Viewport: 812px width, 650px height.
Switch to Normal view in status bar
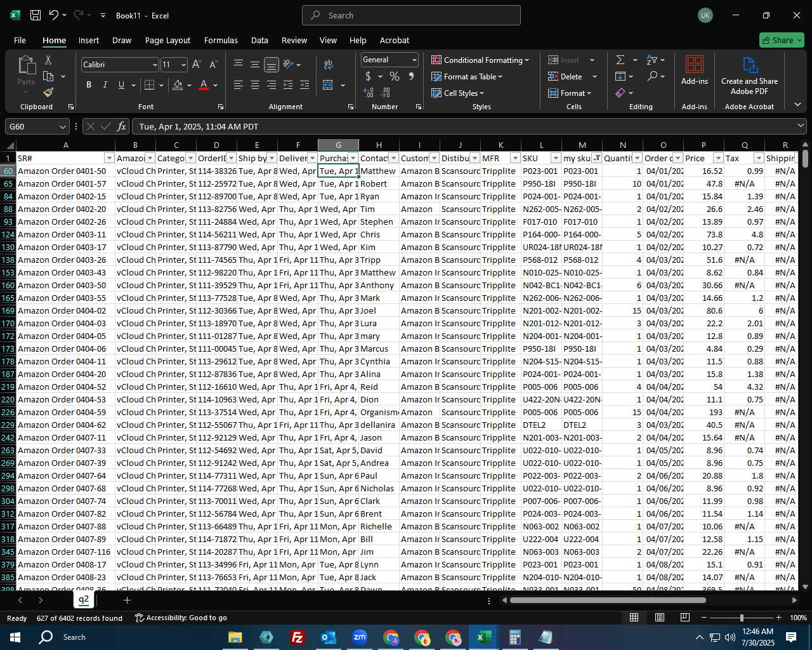[634, 618]
